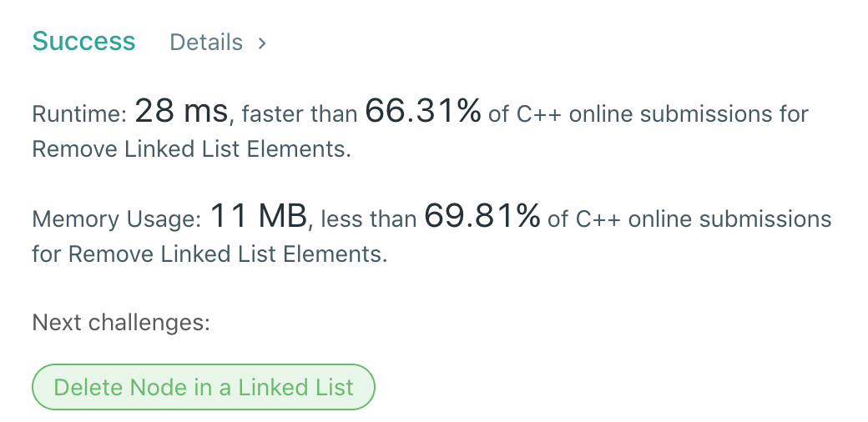The width and height of the screenshot is (868, 422).
Task: Select the 11 MB memory value
Action: pyautogui.click(x=259, y=218)
